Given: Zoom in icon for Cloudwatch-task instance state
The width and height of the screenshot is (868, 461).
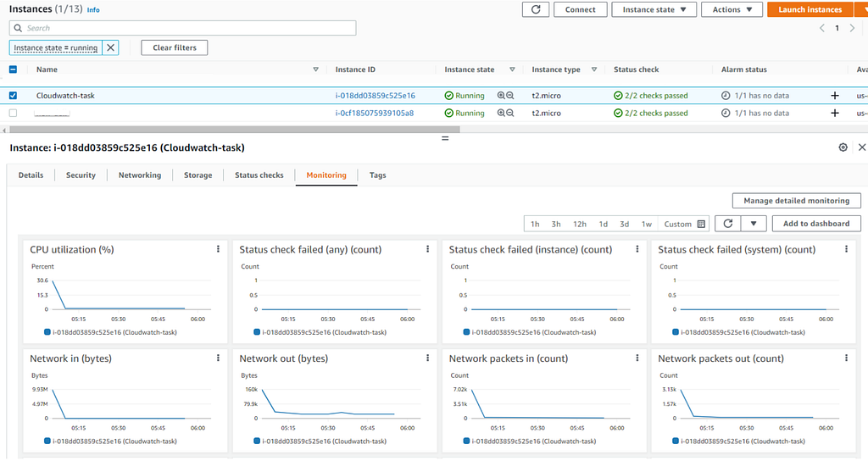Looking at the screenshot, I should [x=501, y=95].
